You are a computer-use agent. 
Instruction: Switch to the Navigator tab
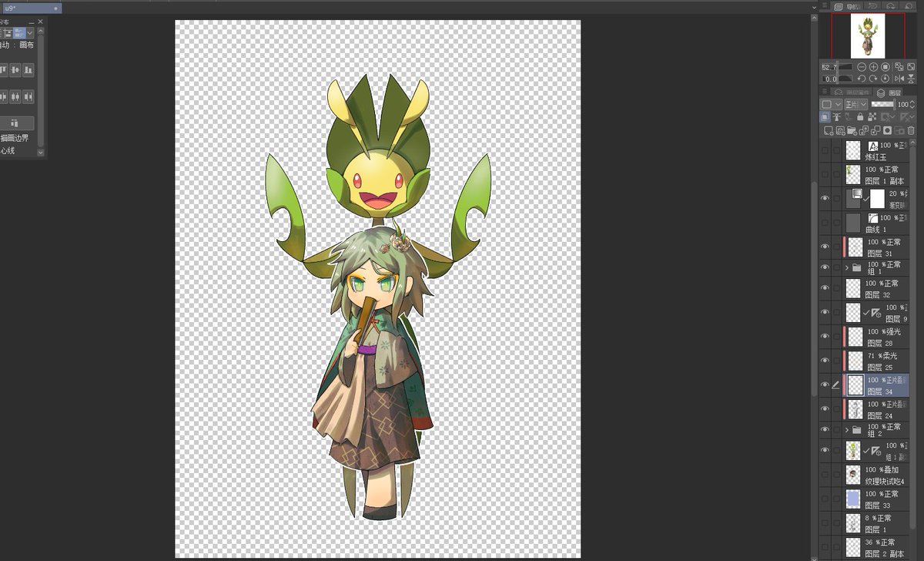[846, 6]
